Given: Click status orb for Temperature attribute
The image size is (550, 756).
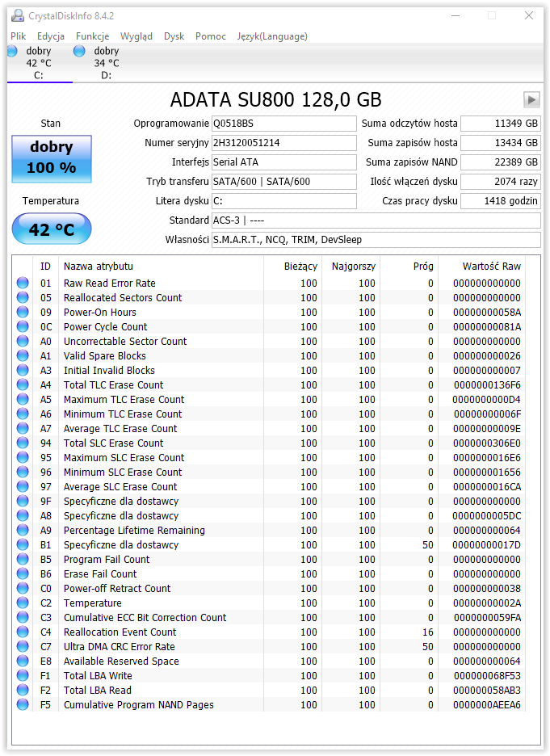Looking at the screenshot, I should pyautogui.click(x=23, y=603).
